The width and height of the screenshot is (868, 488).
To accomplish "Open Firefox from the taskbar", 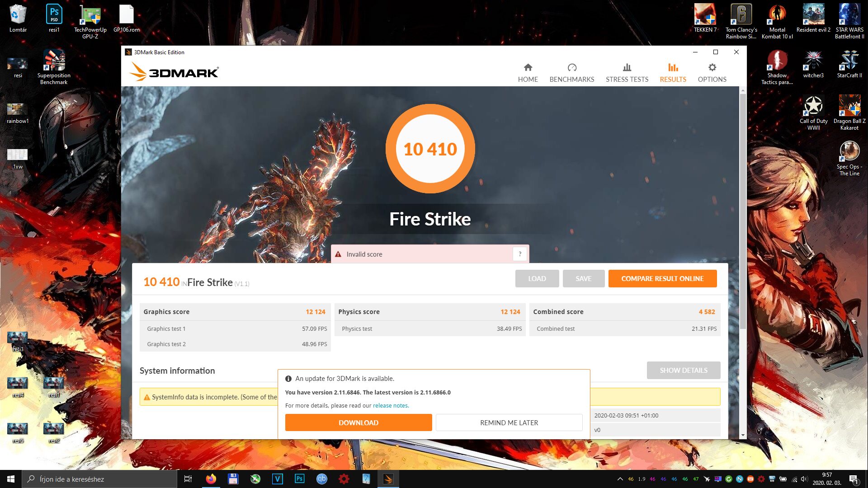I will pos(211,479).
